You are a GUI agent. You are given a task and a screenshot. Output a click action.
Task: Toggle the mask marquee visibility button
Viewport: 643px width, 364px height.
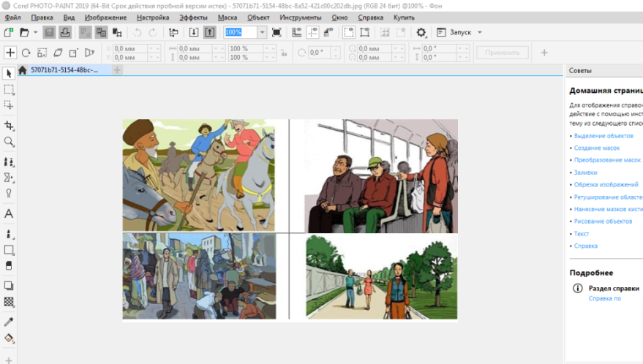click(x=348, y=33)
